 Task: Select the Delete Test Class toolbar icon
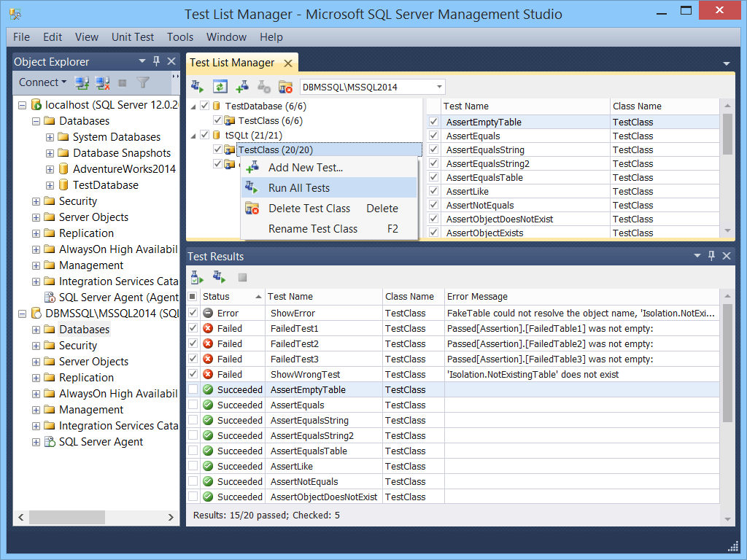[286, 86]
